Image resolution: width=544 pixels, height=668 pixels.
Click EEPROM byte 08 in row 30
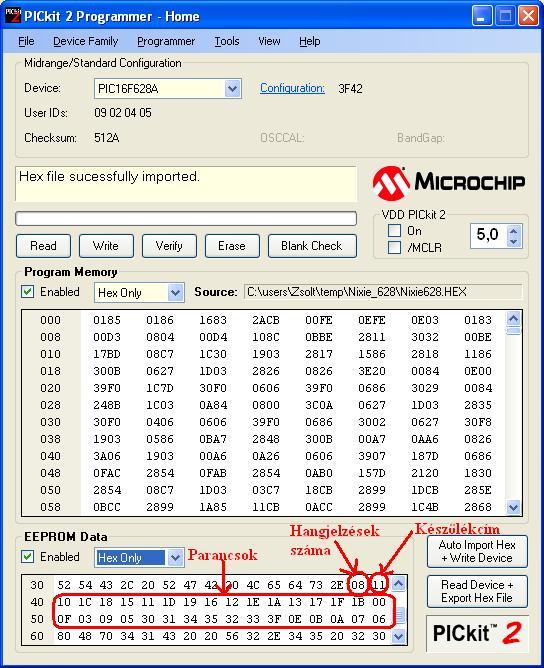pyautogui.click(x=358, y=585)
